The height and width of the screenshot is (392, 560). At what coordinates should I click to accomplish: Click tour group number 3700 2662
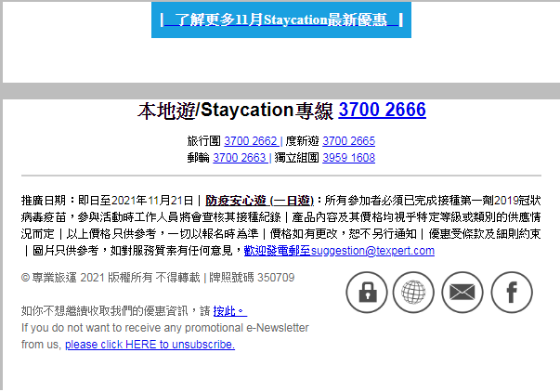click(x=251, y=141)
